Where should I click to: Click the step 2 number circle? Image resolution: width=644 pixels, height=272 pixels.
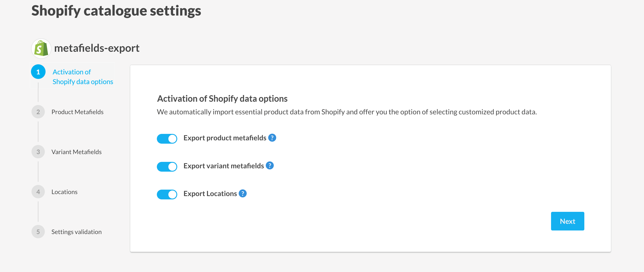click(x=38, y=112)
